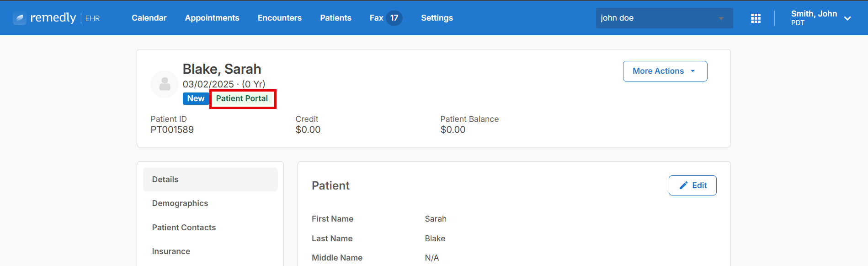The width and height of the screenshot is (868, 266).
Task: Click the Patient Portal tag
Action: 242,98
